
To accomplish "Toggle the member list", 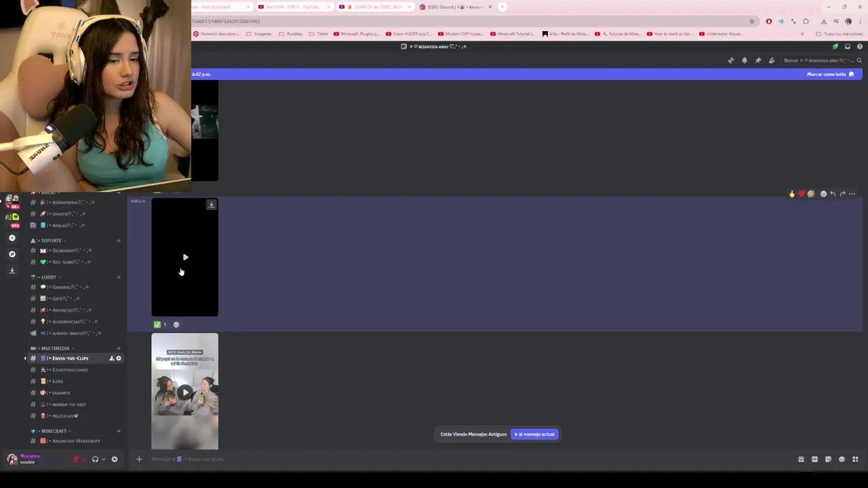I will pos(772,60).
